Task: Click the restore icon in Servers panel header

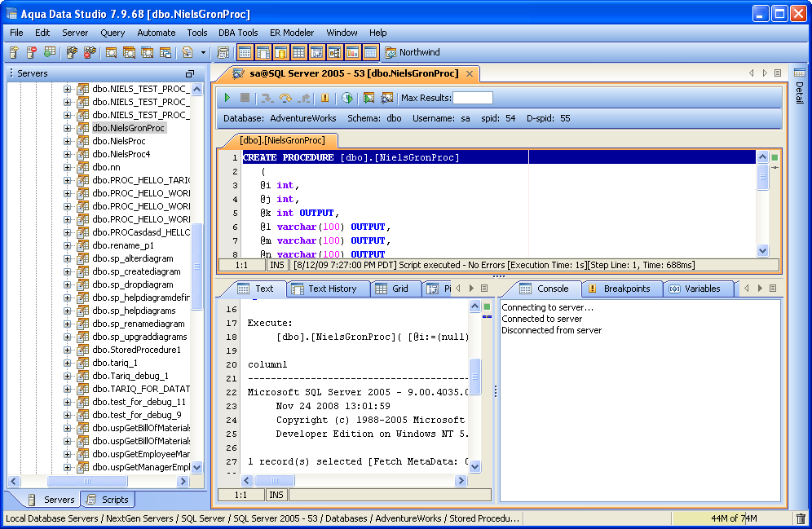Action: coord(190,73)
